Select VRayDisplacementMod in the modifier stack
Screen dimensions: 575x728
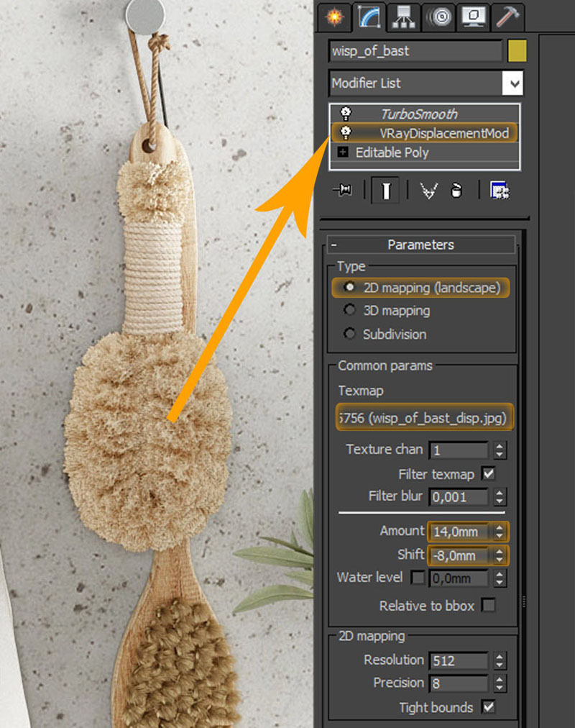tap(443, 133)
